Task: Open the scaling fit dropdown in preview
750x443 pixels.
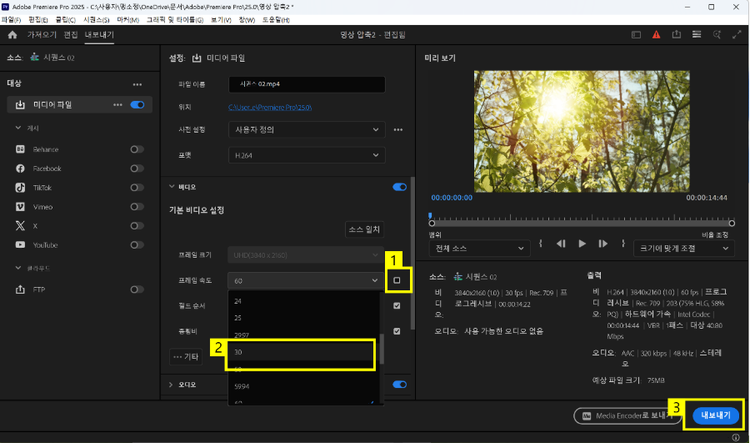Action: (x=684, y=248)
